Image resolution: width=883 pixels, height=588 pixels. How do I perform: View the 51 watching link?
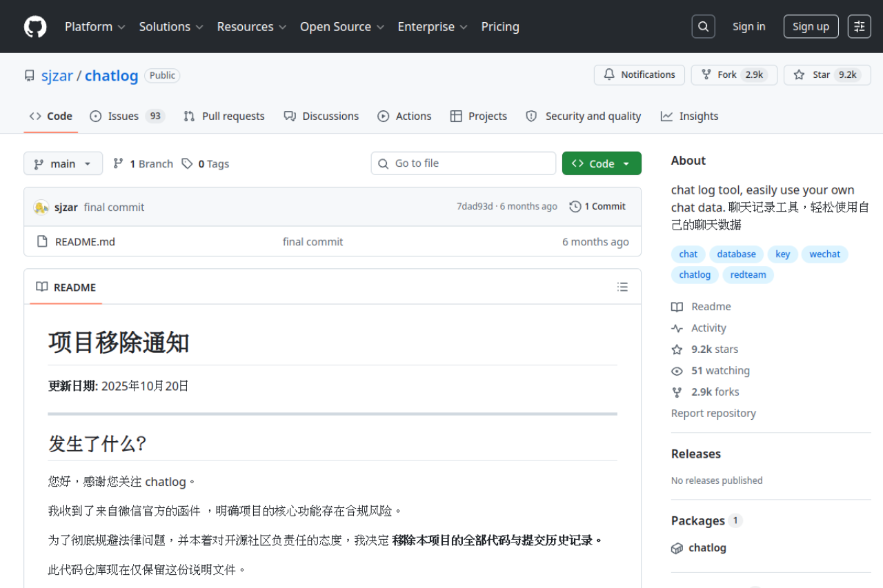tap(711, 371)
